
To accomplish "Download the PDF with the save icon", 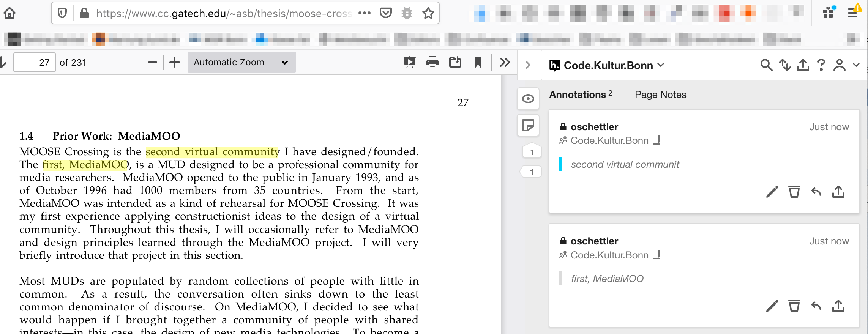I will tap(455, 62).
